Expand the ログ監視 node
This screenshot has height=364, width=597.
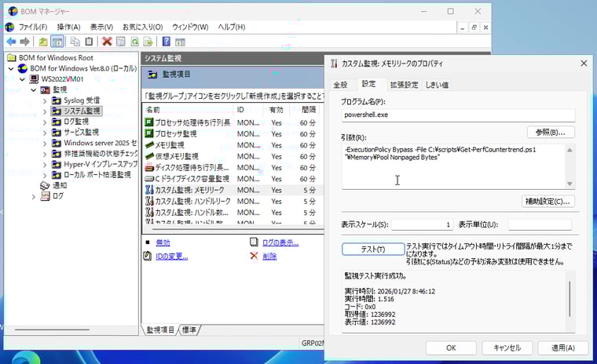45,122
